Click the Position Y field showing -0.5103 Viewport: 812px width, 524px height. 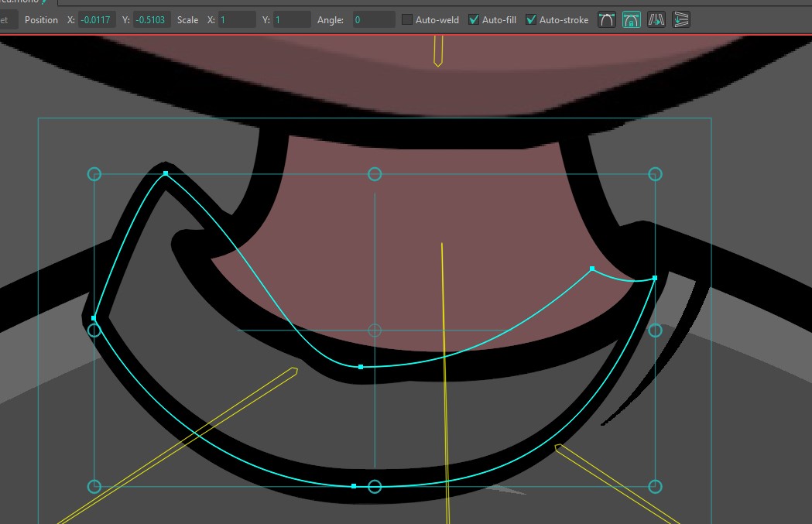152,19
